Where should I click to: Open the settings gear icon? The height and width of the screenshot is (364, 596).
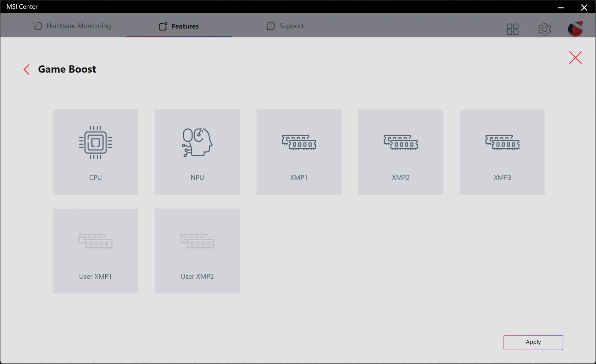coord(544,29)
